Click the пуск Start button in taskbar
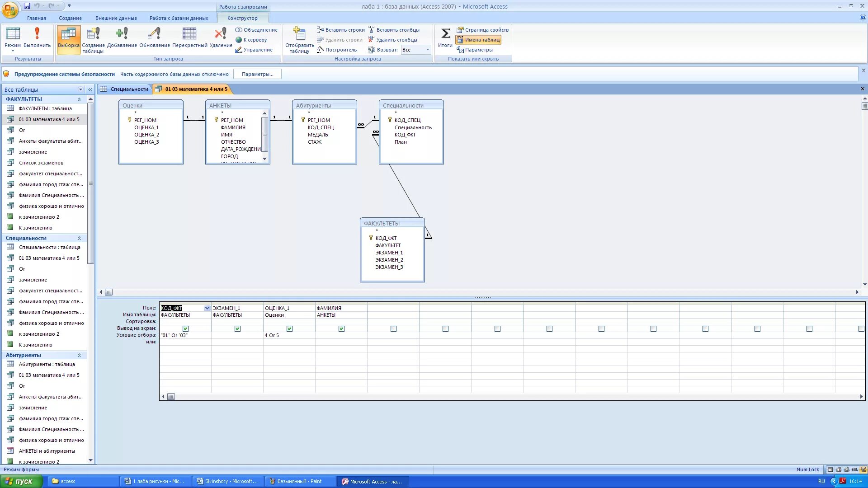The width and height of the screenshot is (868, 488). point(21,481)
